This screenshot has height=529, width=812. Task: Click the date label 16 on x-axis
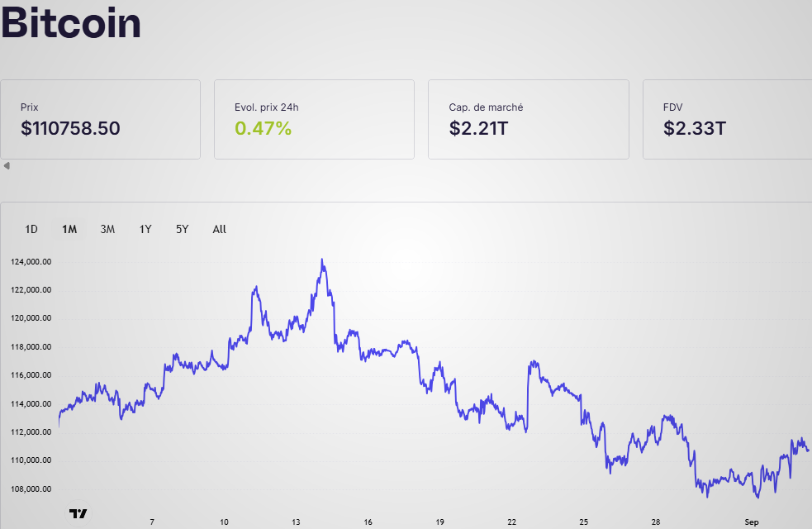tap(368, 522)
